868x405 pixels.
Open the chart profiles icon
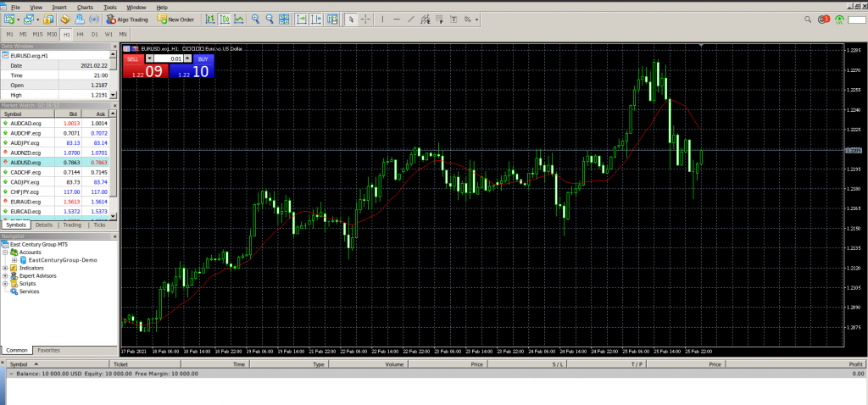(28, 19)
